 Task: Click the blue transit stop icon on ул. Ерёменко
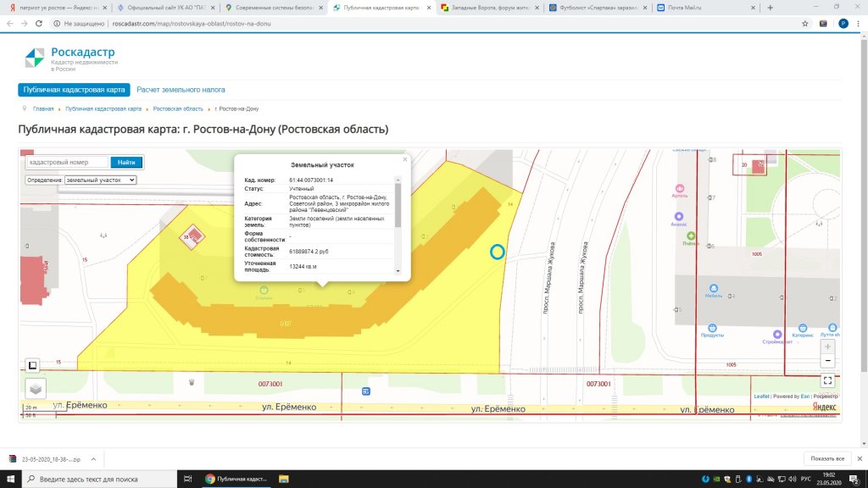(366, 391)
